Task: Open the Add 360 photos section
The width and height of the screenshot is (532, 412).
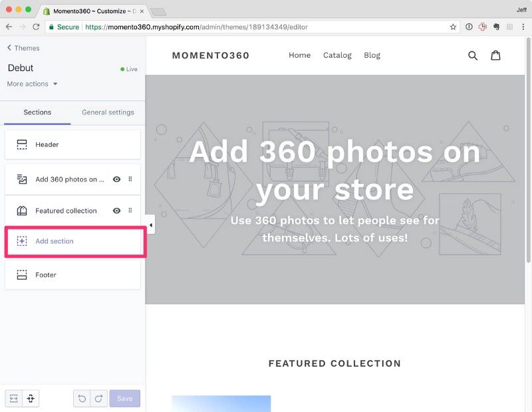Action: pyautogui.click(x=70, y=179)
